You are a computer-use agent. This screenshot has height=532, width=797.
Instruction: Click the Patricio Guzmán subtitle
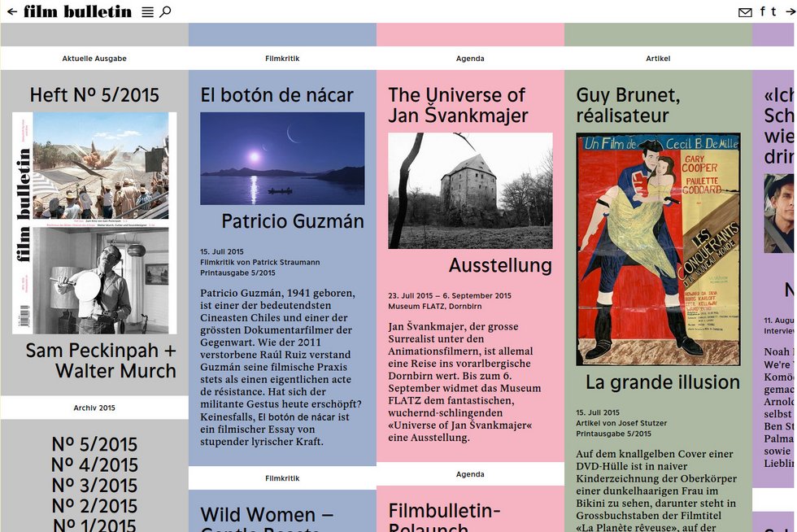[293, 221]
